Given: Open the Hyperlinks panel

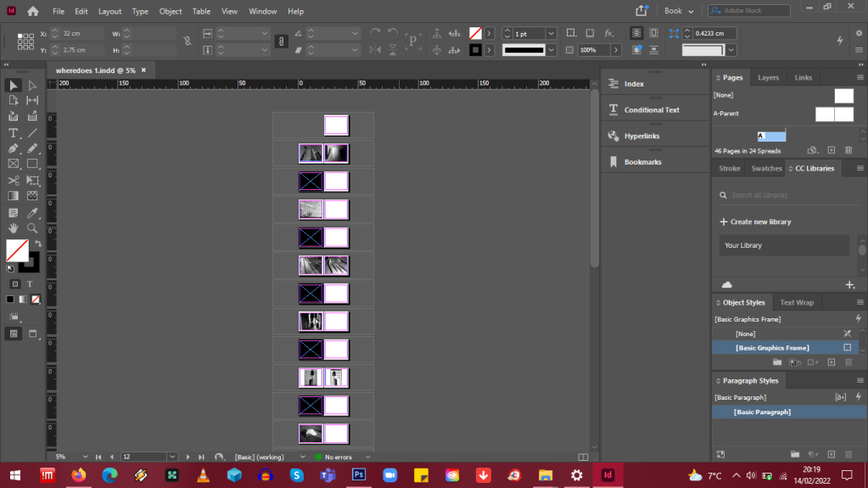Looking at the screenshot, I should [641, 136].
